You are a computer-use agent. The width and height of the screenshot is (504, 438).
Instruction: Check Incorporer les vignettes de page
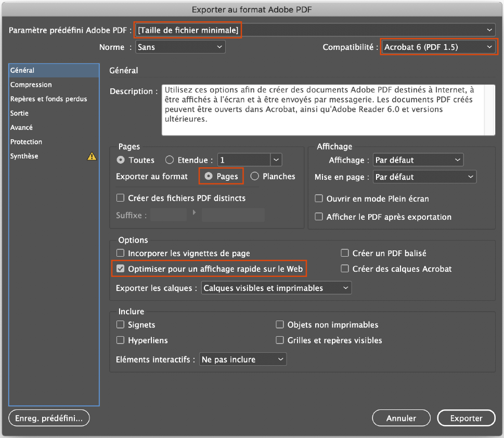click(120, 253)
